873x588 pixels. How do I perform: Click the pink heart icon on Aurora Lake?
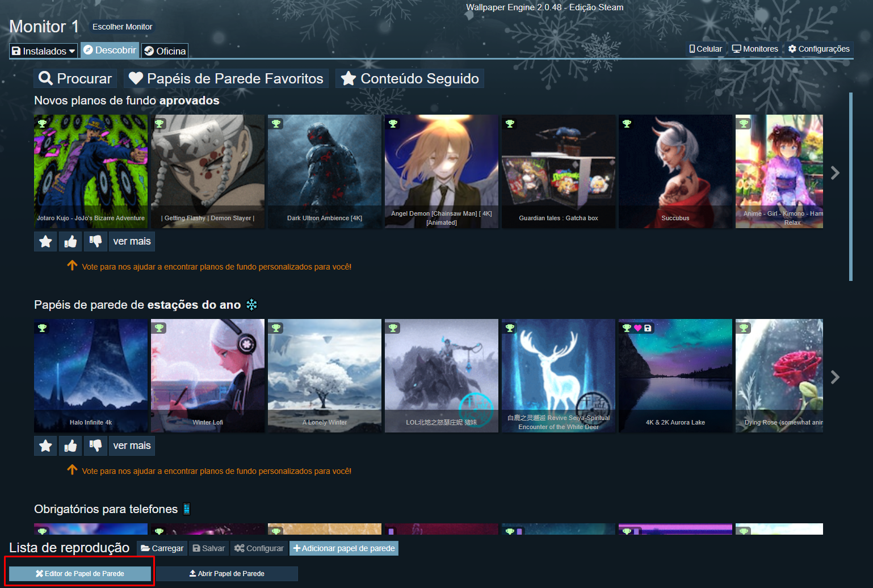tap(637, 328)
